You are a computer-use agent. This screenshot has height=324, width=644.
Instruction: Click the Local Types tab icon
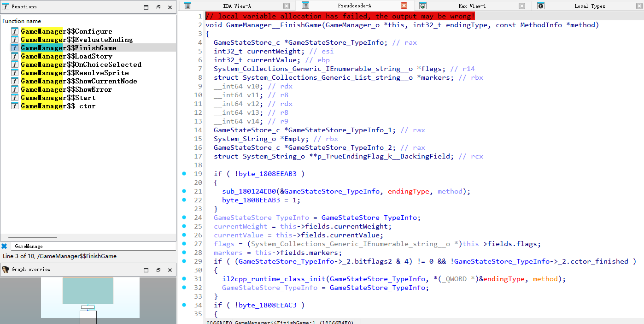pyautogui.click(x=541, y=6)
